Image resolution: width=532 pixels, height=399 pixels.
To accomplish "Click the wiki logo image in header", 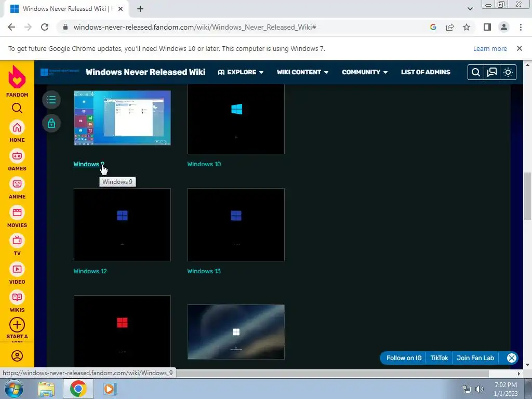I will click(x=60, y=72).
